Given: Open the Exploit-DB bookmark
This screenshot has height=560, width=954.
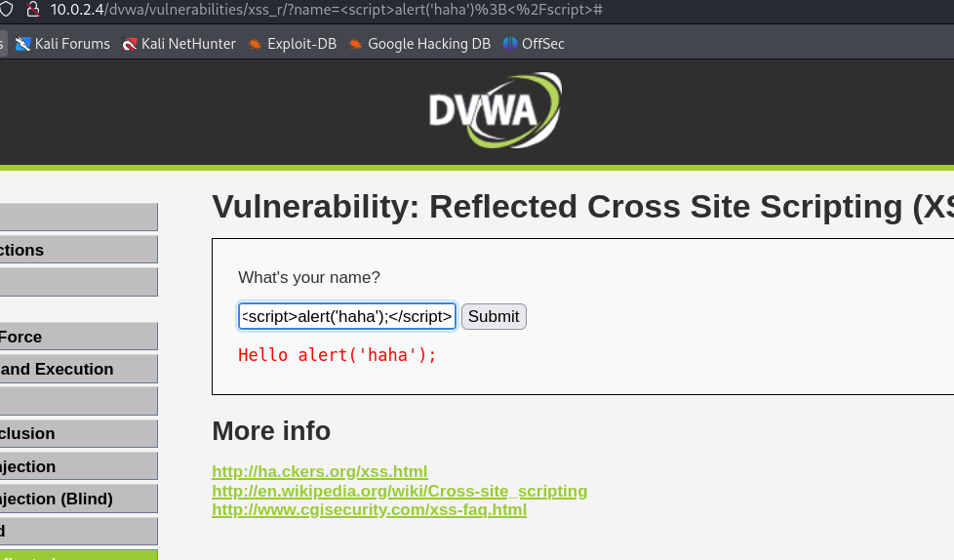Looking at the screenshot, I should coord(292,44).
